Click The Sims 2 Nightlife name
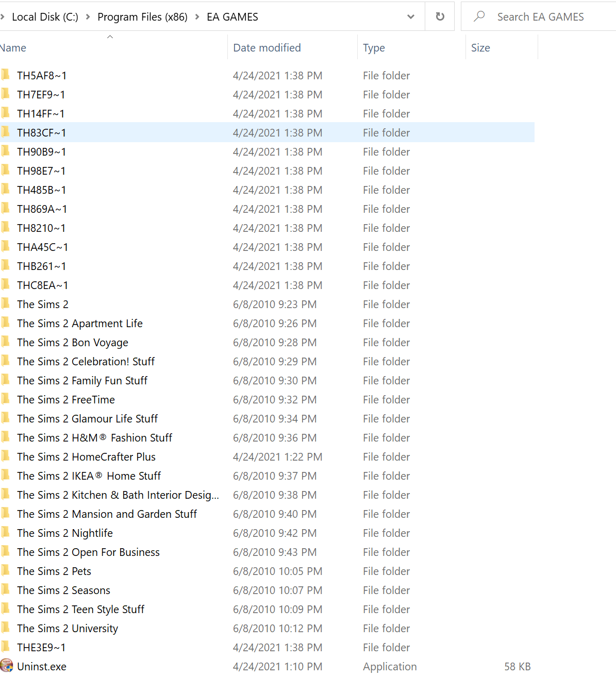Image resolution: width=616 pixels, height=677 pixels. pos(64,533)
